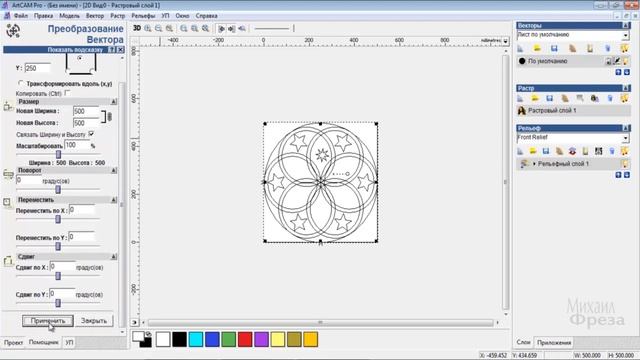Click the black-and-white pattern icon in Рельеф toolbar

(x=598, y=151)
